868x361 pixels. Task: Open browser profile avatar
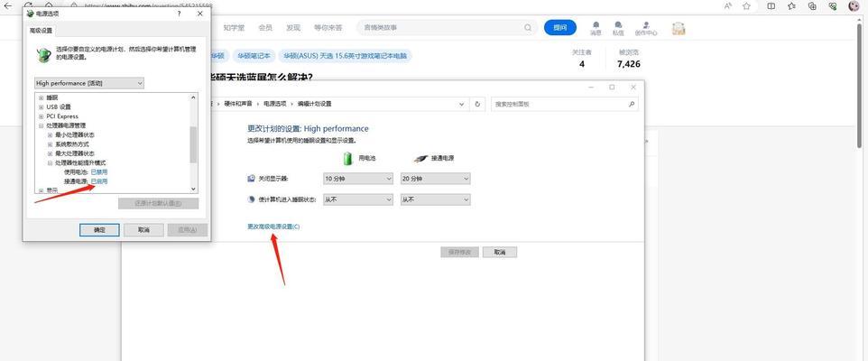click(x=854, y=6)
